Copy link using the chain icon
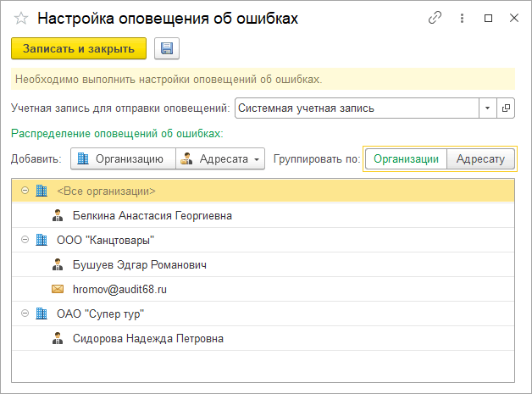Image resolution: width=532 pixels, height=394 pixels. click(435, 18)
